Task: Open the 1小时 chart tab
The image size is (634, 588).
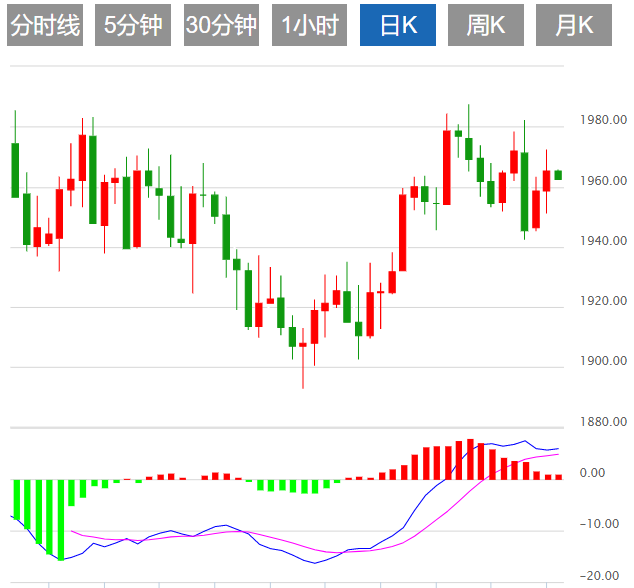Action: 309,25
